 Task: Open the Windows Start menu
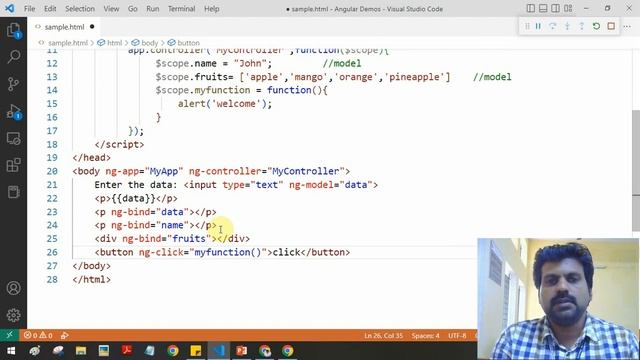coord(11,351)
